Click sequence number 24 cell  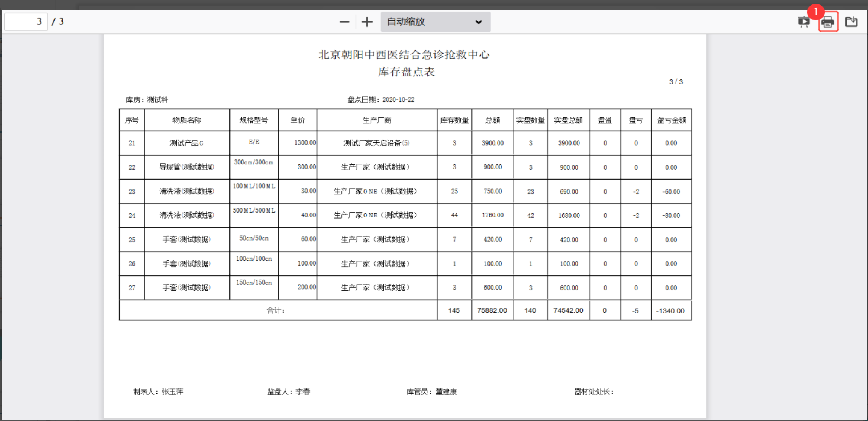click(x=132, y=216)
